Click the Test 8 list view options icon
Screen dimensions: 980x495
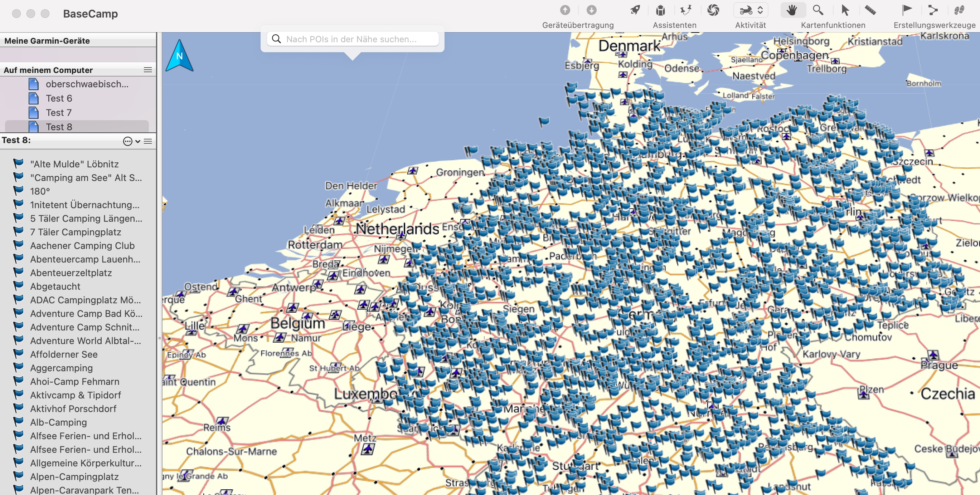point(148,141)
